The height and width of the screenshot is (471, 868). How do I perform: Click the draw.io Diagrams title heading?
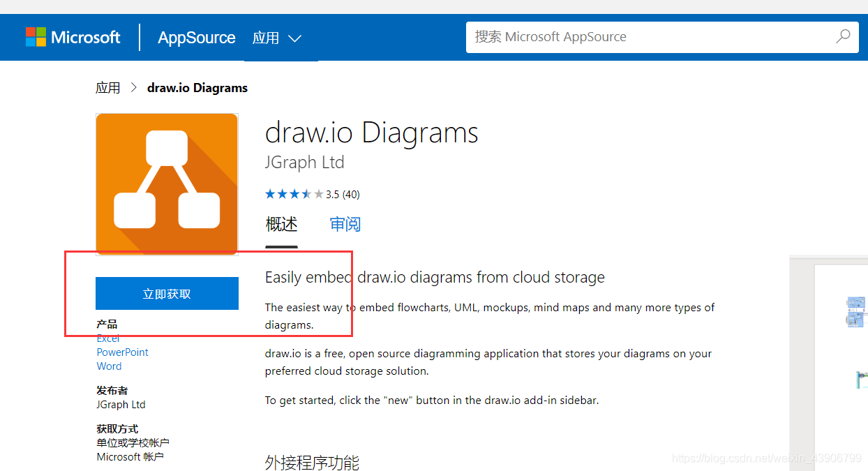coord(372,133)
